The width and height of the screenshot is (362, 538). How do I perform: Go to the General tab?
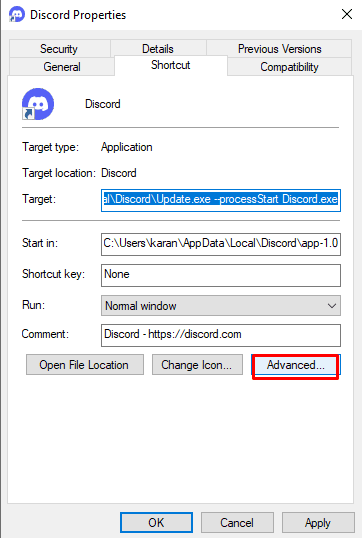62,67
